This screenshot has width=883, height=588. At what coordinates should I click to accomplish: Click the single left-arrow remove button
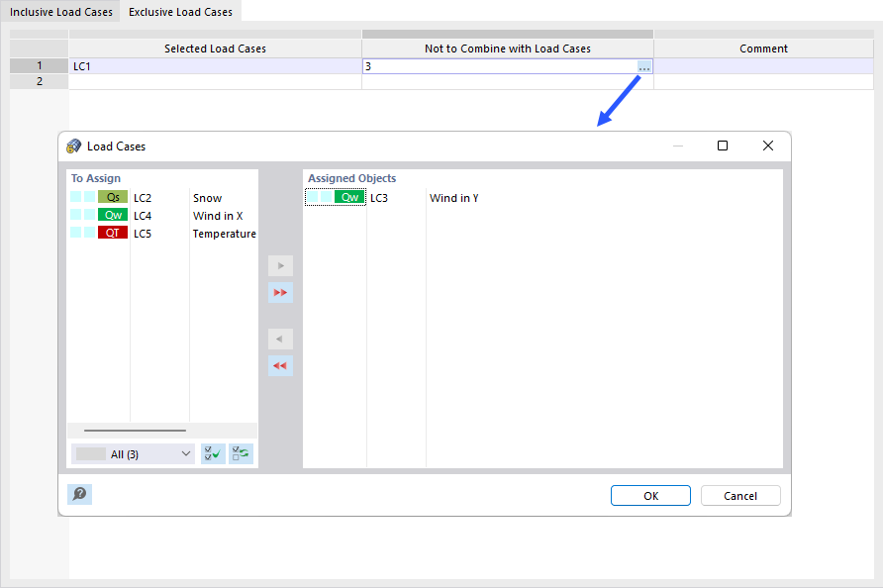coord(280,339)
